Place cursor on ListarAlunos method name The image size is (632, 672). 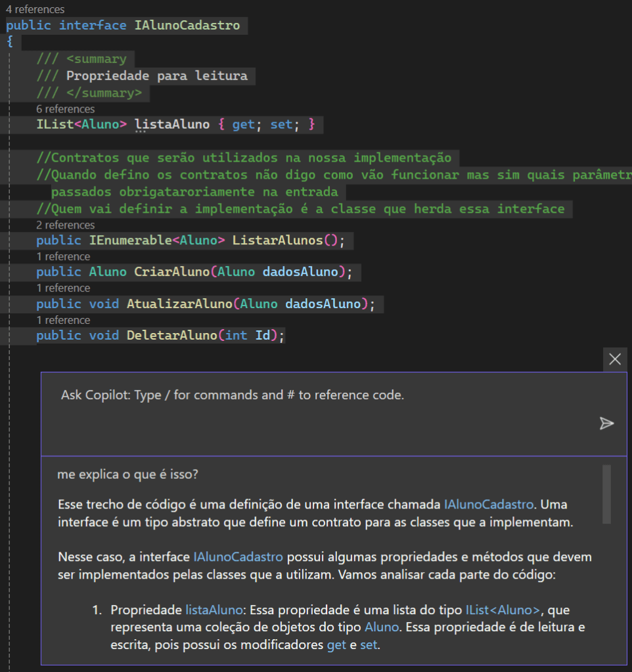coord(277,240)
